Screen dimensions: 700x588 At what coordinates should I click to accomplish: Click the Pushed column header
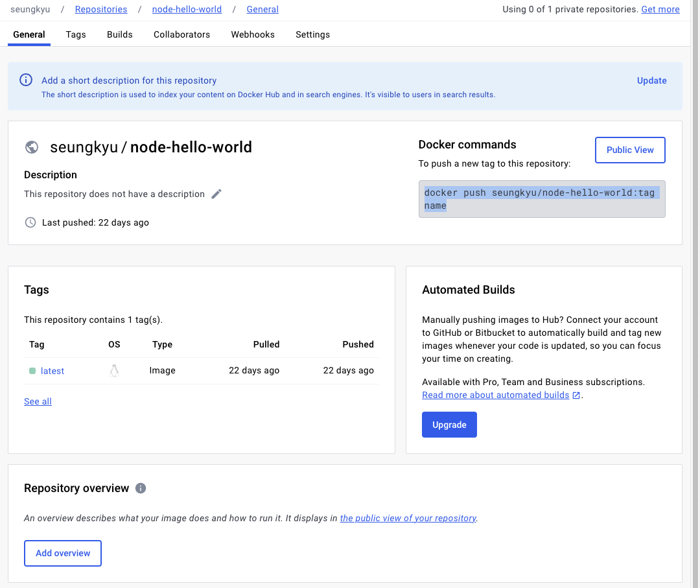coord(358,344)
